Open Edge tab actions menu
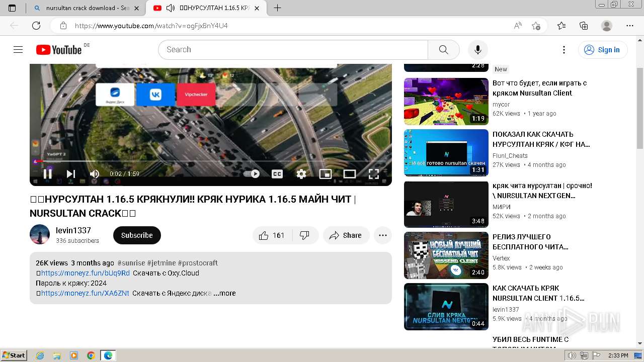Image resolution: width=644 pixels, height=362 pixels. [x=12, y=8]
